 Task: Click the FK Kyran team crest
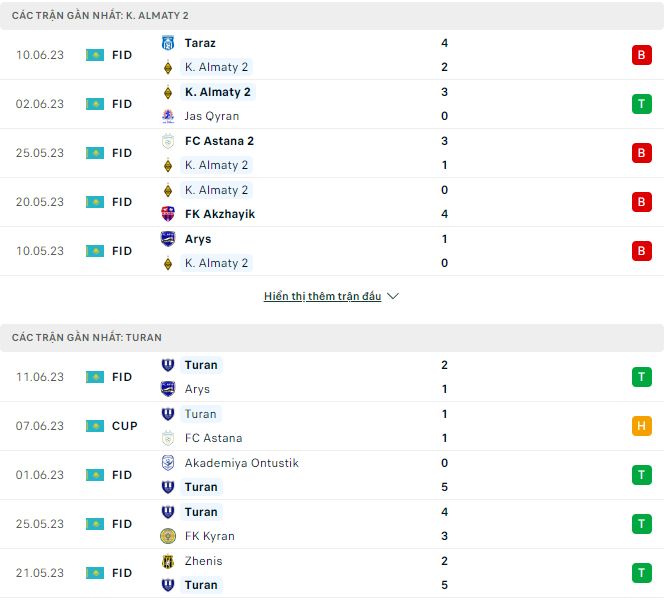(x=168, y=536)
